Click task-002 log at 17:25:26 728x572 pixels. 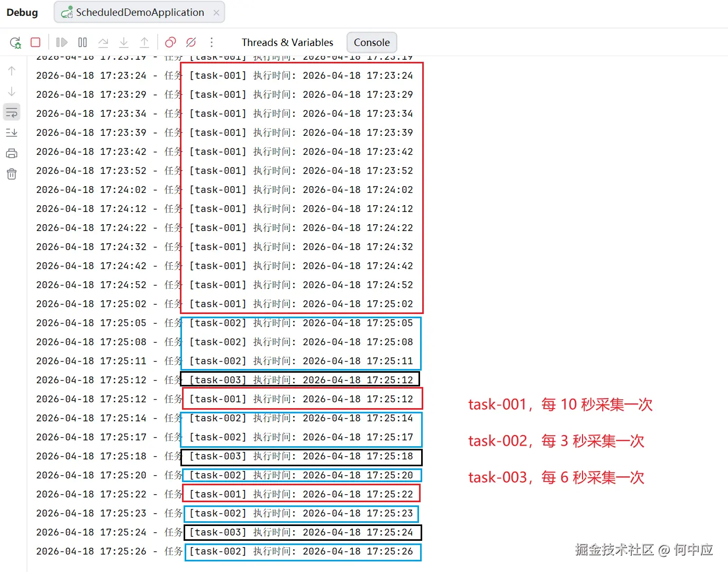point(224,551)
